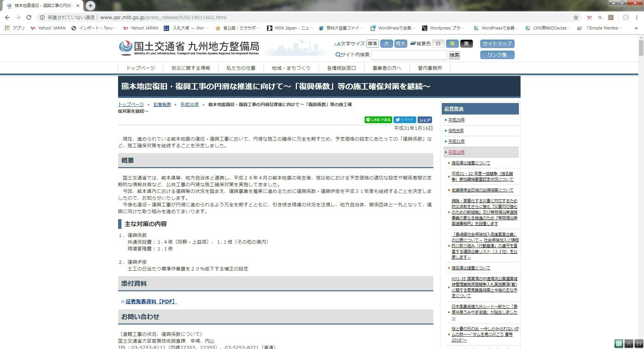Share the article via LINEで送る button
The width and height of the screenshot is (644, 349).
point(378,120)
